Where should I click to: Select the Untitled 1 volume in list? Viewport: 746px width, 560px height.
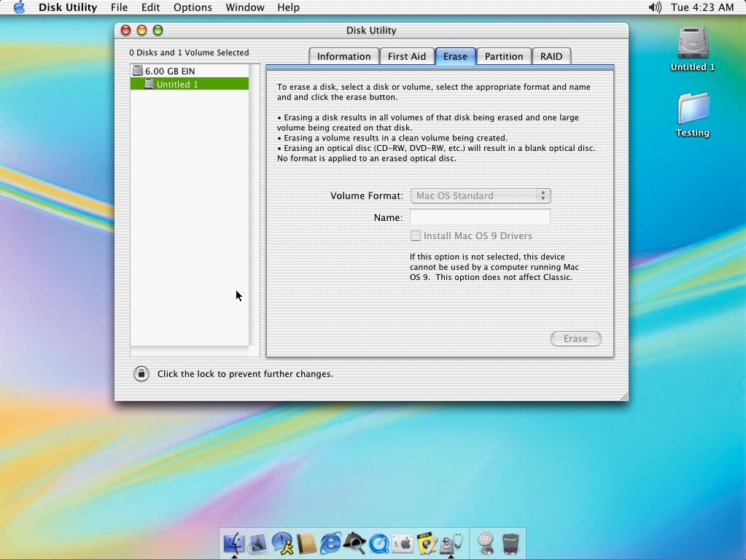(x=190, y=84)
